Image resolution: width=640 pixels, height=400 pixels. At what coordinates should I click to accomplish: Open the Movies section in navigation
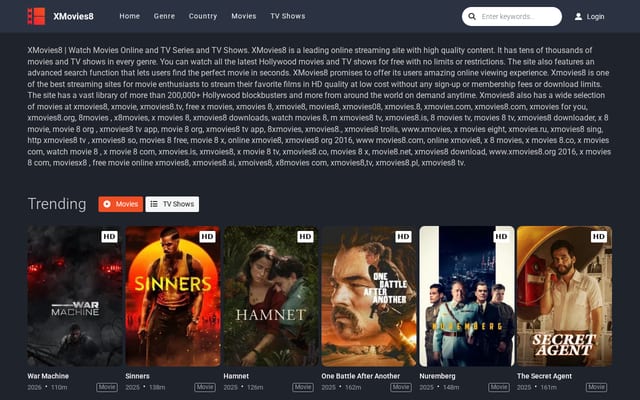coord(244,16)
